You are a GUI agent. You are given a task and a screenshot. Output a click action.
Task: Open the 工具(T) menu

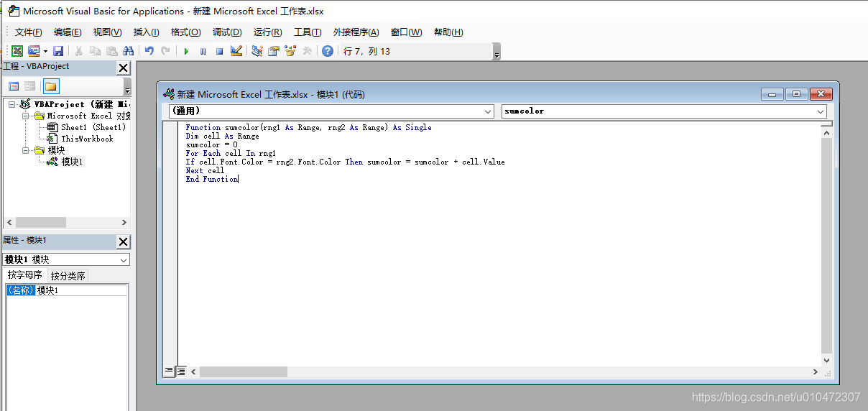pyautogui.click(x=308, y=32)
